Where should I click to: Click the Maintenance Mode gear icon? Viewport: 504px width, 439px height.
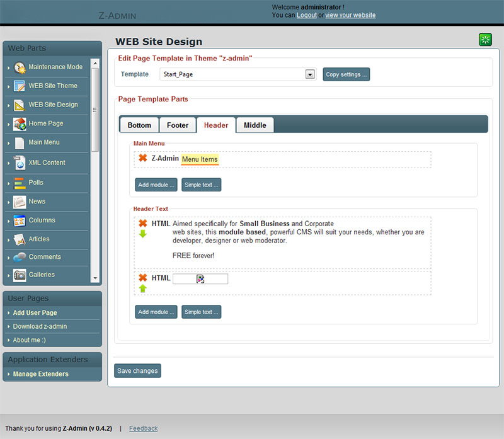tap(20, 67)
